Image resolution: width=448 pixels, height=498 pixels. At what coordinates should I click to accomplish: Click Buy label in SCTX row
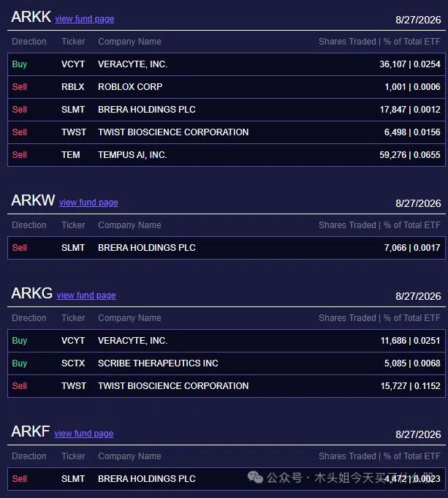pyautogui.click(x=20, y=363)
